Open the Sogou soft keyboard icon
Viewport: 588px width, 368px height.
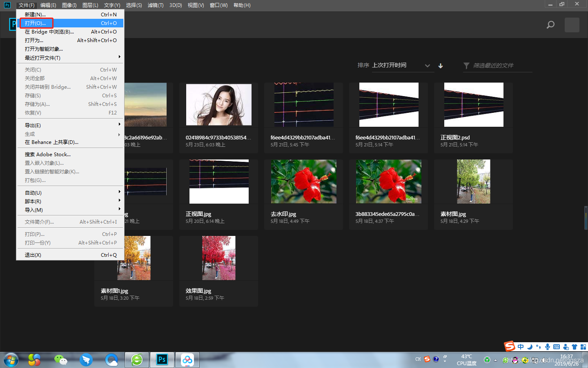pos(557,347)
